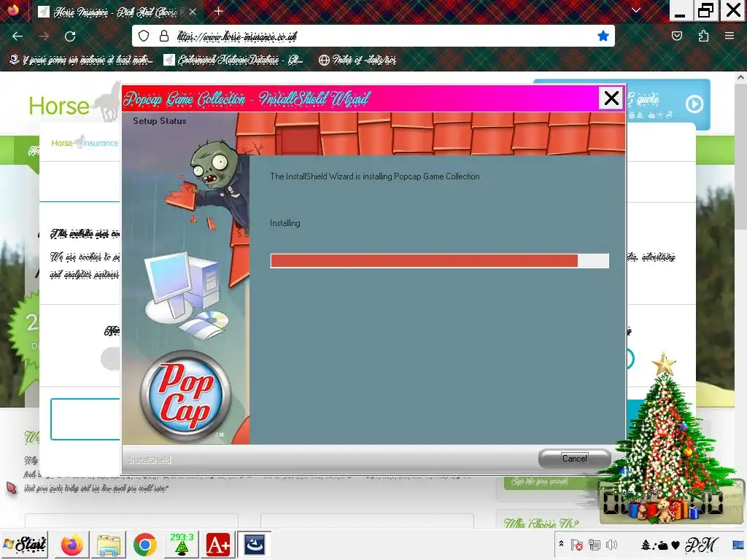Image resolution: width=747 pixels, height=560 pixels.
Task: Open a new browser tab
Action: [x=219, y=11]
